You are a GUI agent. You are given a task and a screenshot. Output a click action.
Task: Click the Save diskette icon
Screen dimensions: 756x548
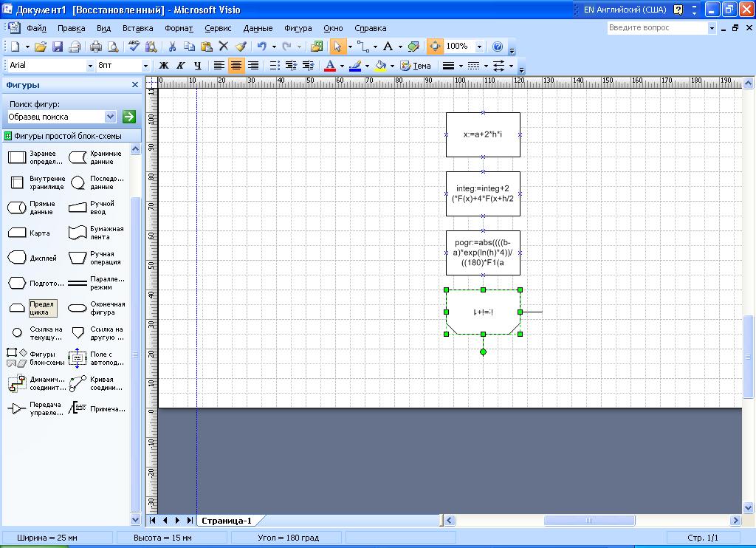pos(58,47)
